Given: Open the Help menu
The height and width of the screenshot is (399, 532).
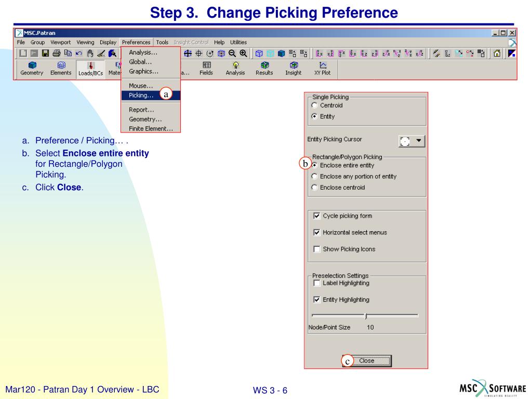Looking at the screenshot, I should pos(219,43).
